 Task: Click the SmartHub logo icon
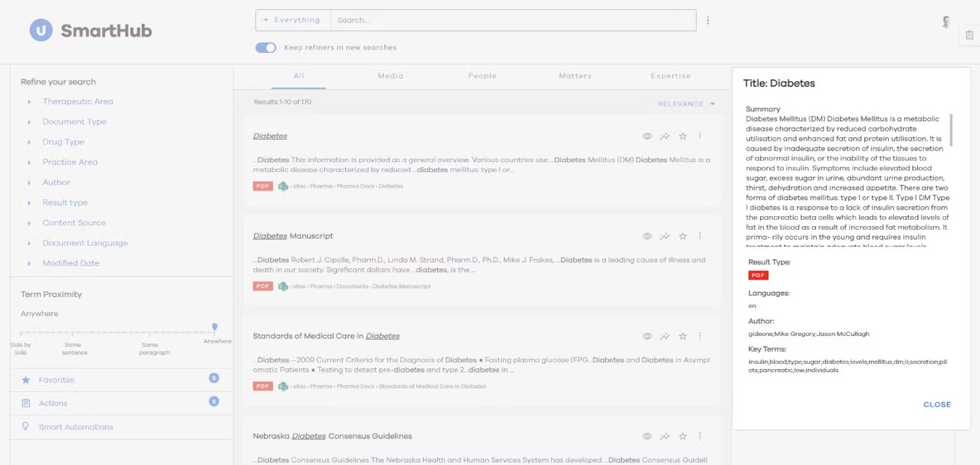pos(41,30)
